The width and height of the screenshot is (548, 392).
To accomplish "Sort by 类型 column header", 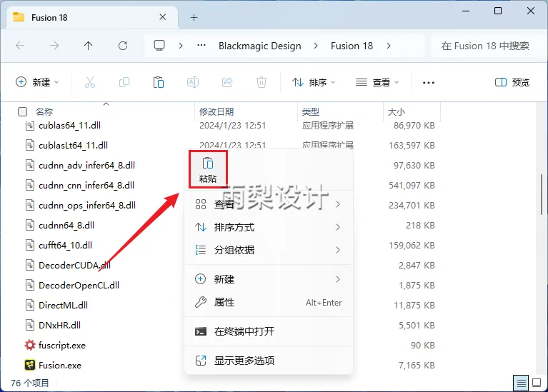I will click(311, 112).
